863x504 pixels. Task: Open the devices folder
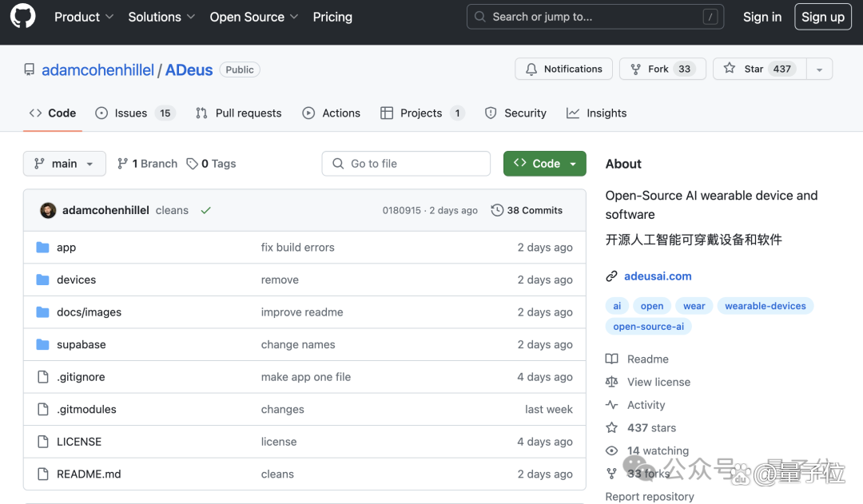[x=76, y=280]
